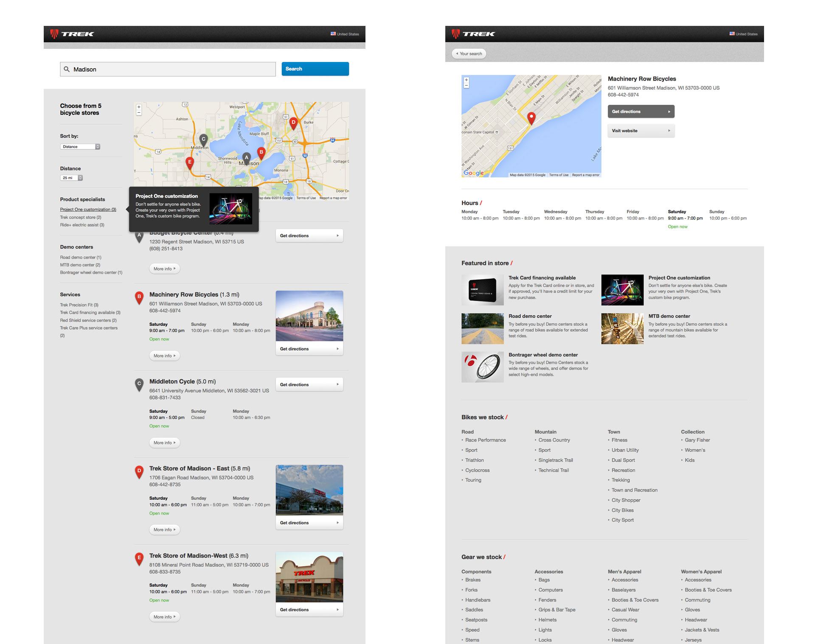Select red map pin D near Burke
Screen dimensions: 815x644
293,123
